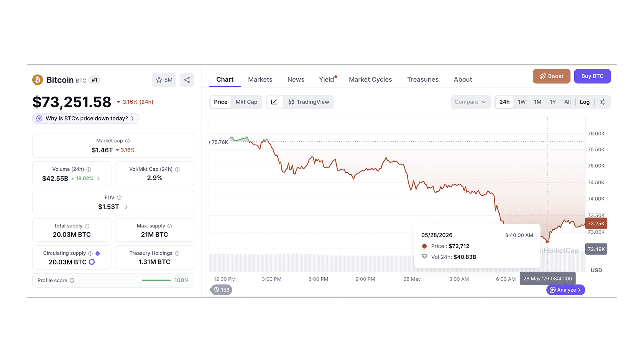Open the About tab
644x362 pixels.
point(463,80)
